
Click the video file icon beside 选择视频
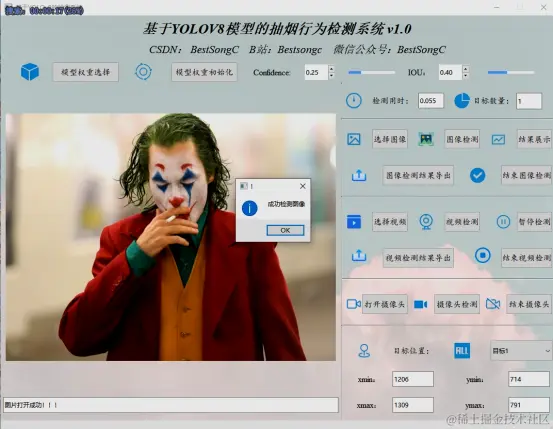[x=354, y=222]
